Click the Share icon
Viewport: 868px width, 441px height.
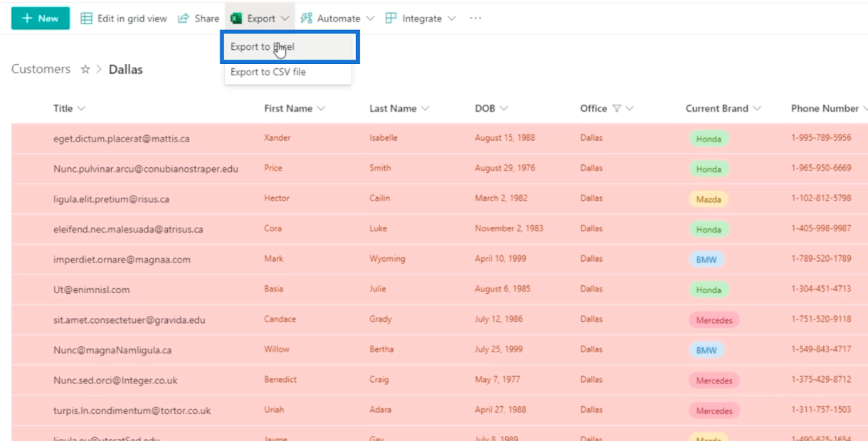pos(184,18)
